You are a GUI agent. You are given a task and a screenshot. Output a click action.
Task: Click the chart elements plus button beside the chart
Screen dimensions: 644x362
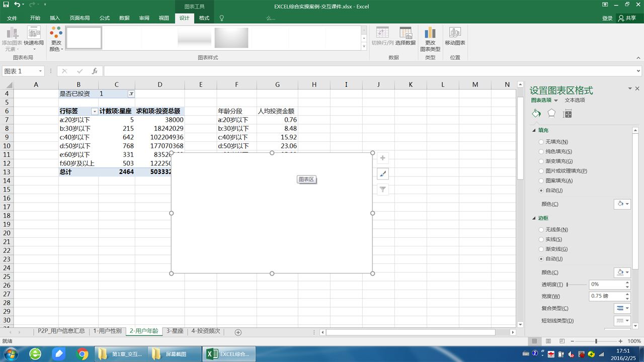383,158
